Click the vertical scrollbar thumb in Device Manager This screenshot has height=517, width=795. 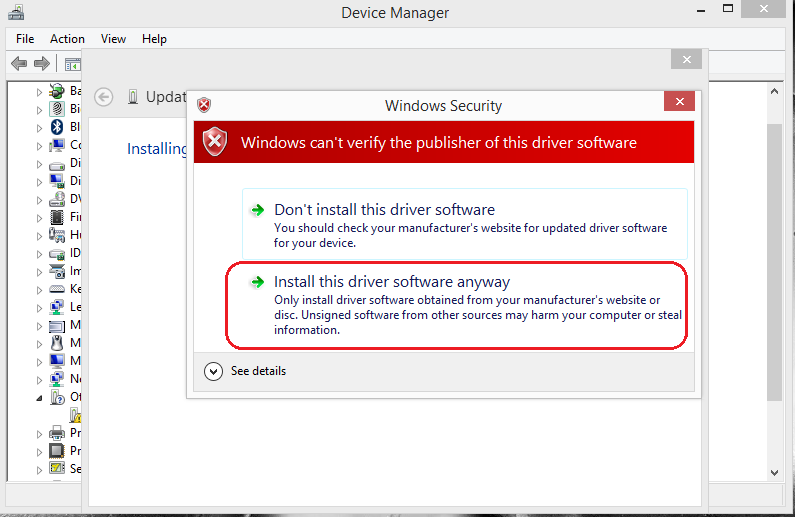(x=774, y=263)
